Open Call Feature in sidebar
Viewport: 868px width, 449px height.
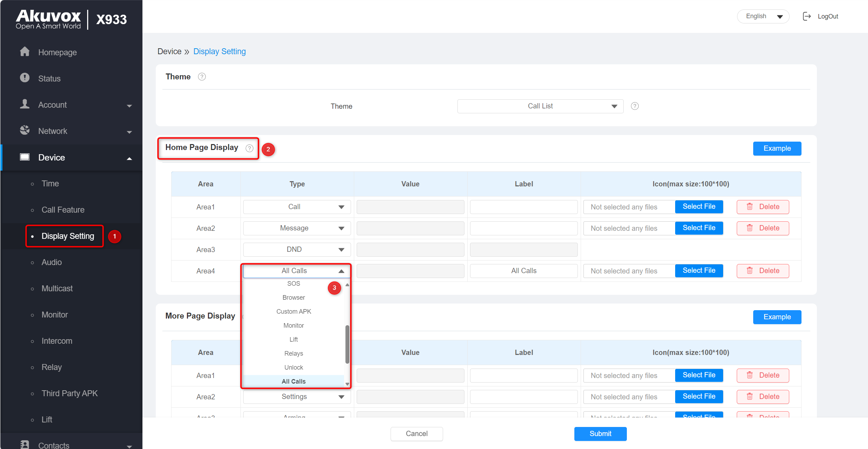[63, 210]
